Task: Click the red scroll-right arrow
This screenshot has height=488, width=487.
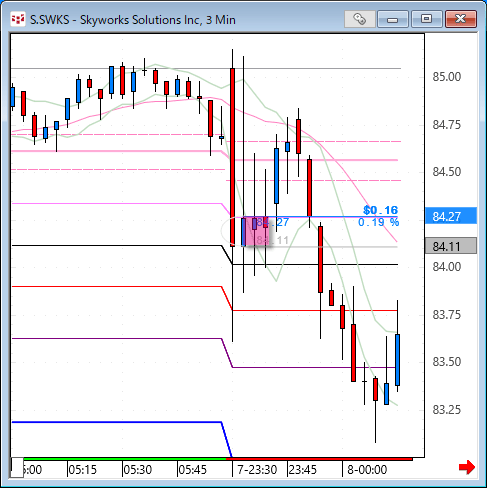Action: click(x=467, y=467)
